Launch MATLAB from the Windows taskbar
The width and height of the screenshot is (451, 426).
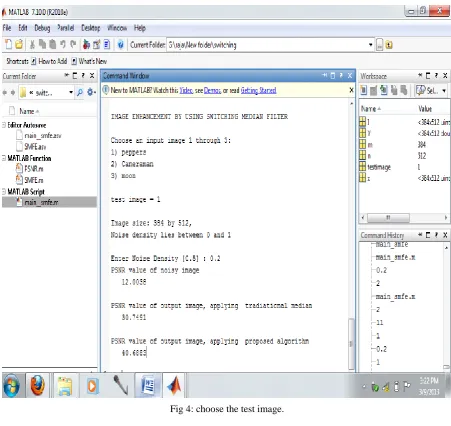tap(174, 386)
